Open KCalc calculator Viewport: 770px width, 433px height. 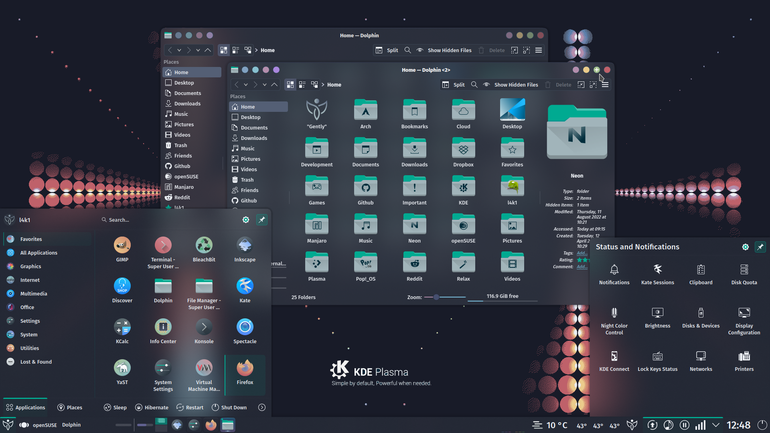click(122, 331)
